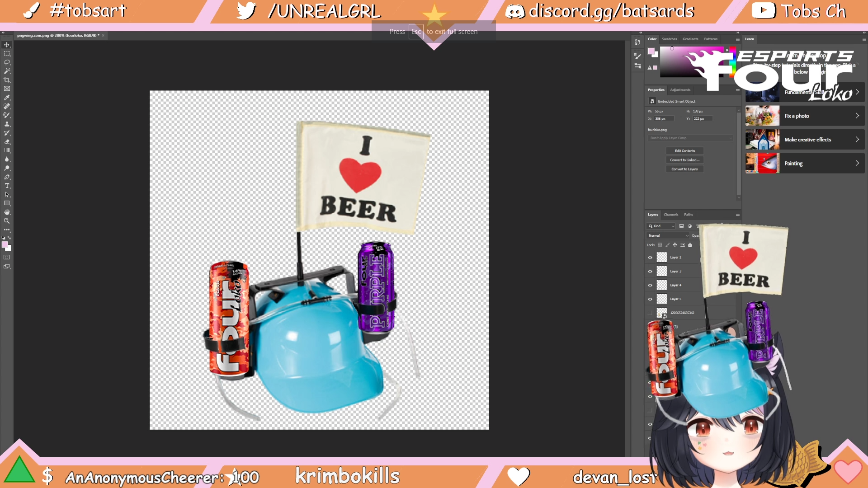The height and width of the screenshot is (488, 868).
Task: Select the Pen tool
Action: click(7, 177)
